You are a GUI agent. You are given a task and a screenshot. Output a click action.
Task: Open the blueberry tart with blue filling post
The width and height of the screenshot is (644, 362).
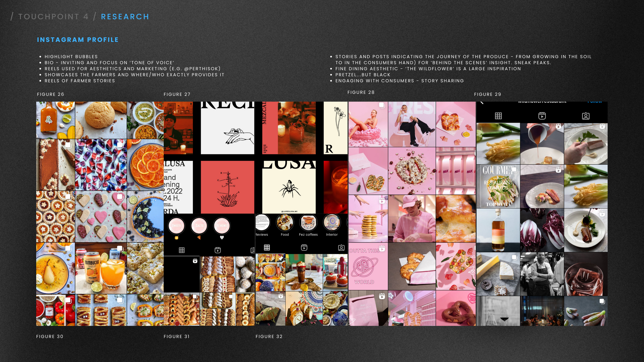(x=145, y=216)
